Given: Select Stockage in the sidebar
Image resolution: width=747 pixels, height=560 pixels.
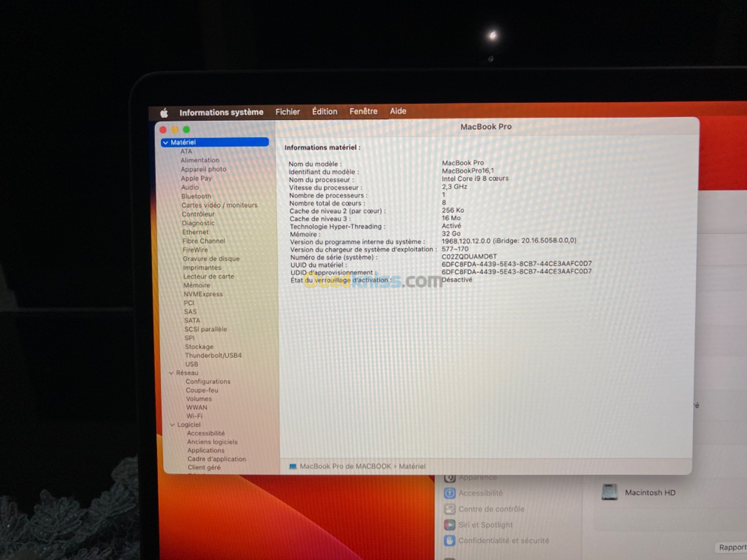Looking at the screenshot, I should [199, 347].
